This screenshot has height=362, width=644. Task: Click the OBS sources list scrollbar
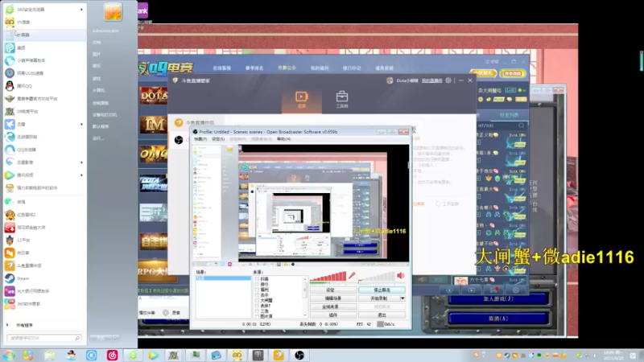click(305, 297)
